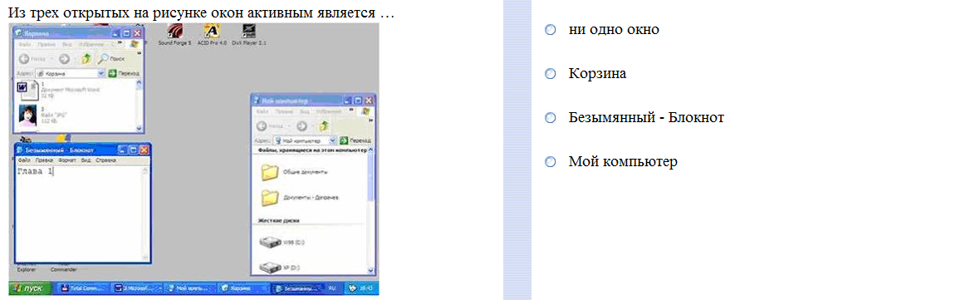Click the Back arrow in Мой компьютер window
The width and height of the screenshot is (980, 300).
261,125
